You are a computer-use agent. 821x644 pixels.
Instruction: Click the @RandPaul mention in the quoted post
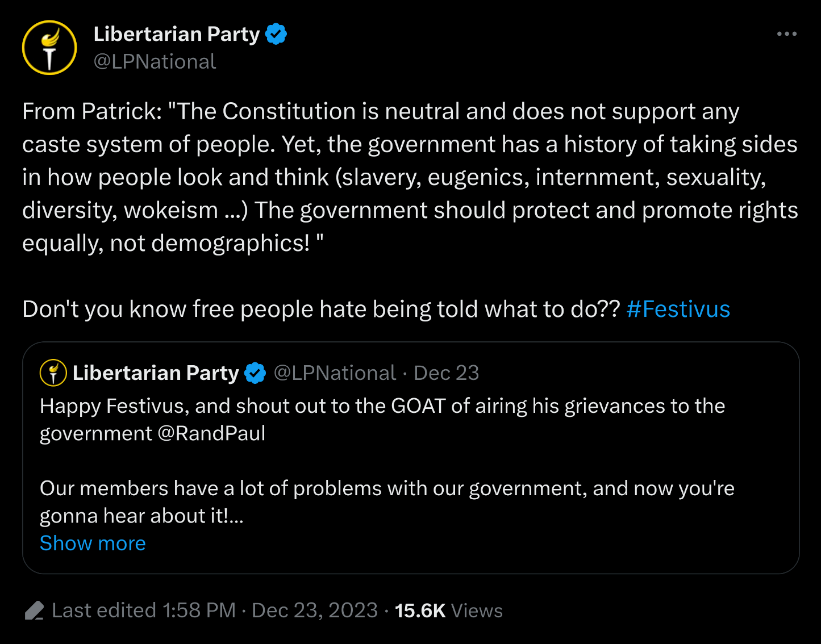[x=211, y=433]
